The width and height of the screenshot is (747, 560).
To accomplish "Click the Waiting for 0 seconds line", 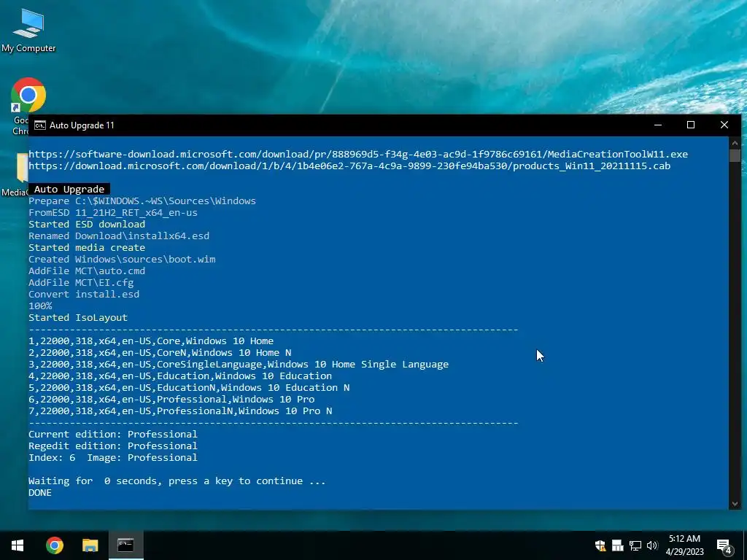I will (177, 481).
